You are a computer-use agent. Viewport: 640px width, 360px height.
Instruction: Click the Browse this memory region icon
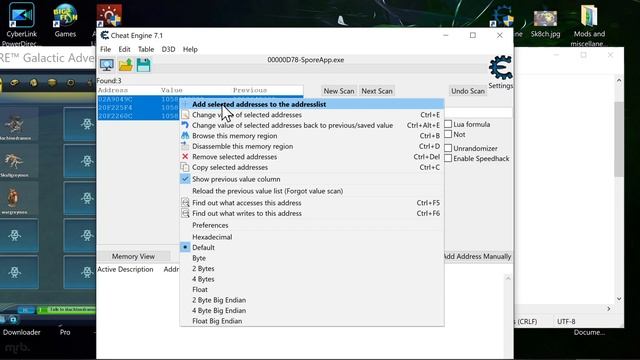click(185, 136)
